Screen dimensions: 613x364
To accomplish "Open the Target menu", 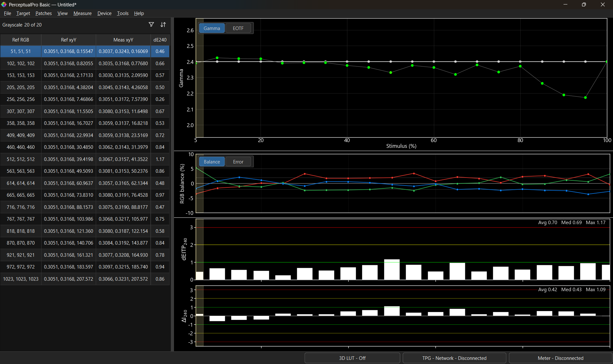I will (x=23, y=13).
